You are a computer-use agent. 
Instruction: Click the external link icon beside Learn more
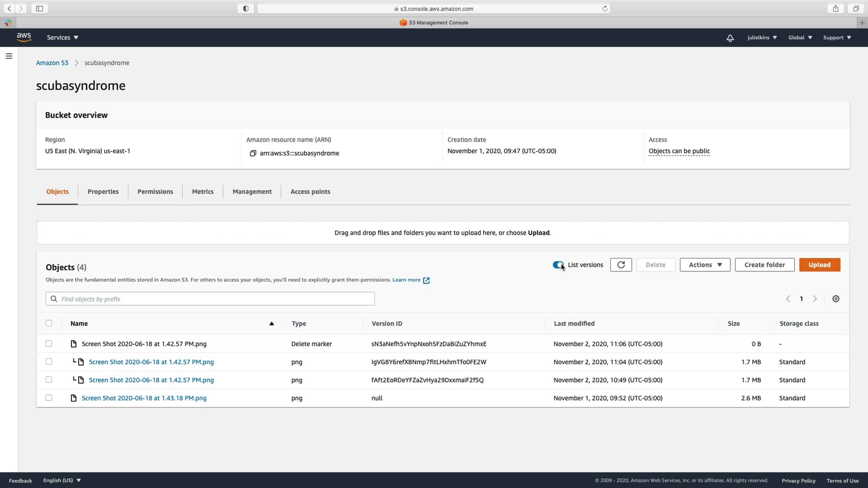pos(426,280)
